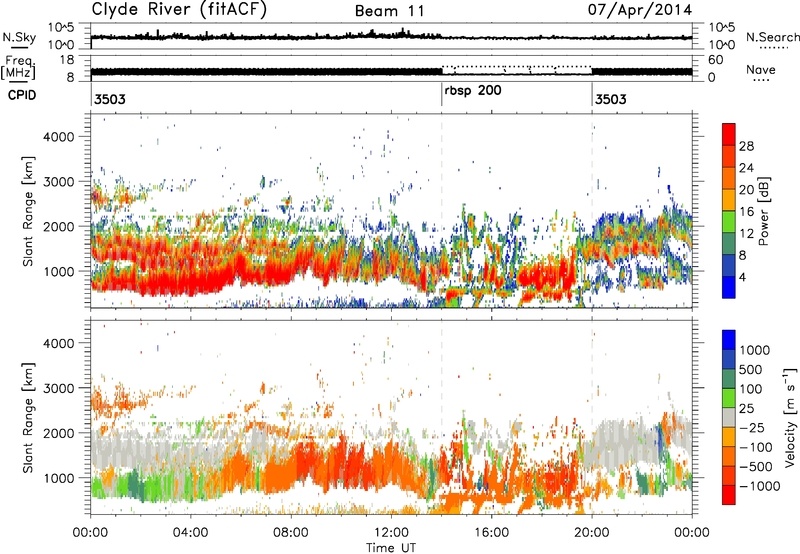Click the "500" Velocity colorbar value
The height and width of the screenshot is (554, 800).
[753, 369]
